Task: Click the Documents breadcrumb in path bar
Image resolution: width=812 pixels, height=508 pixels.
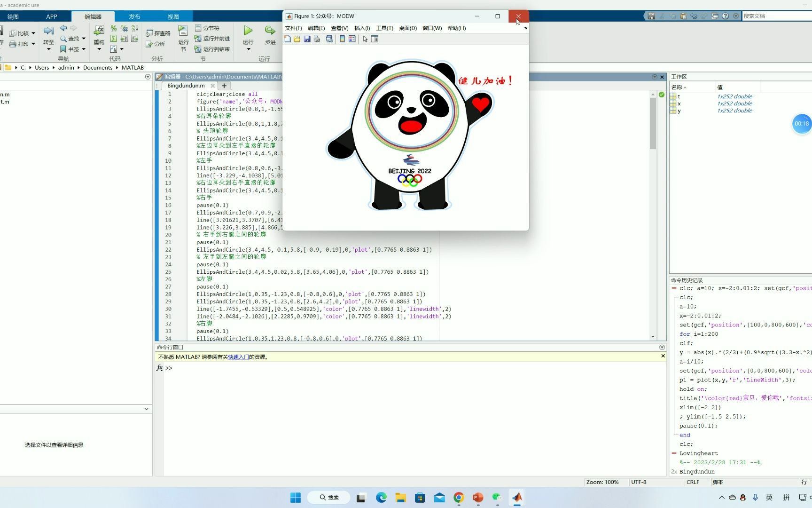Action: 98,68
